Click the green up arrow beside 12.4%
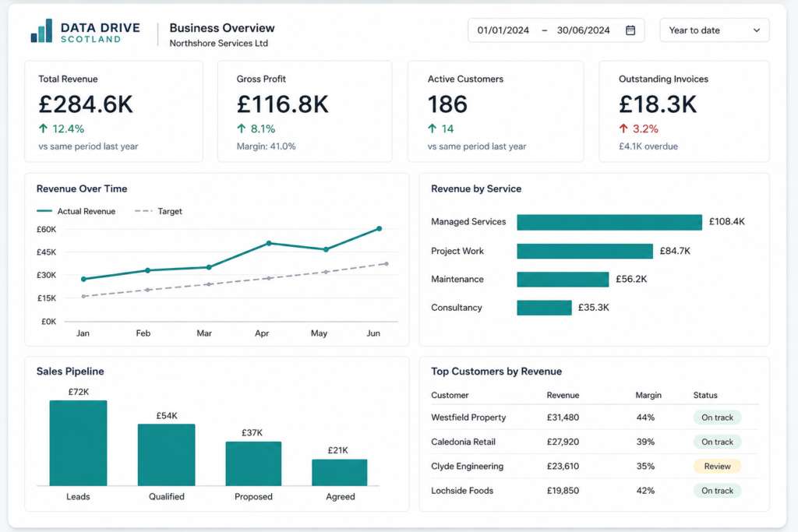This screenshot has height=532, width=798. click(44, 129)
